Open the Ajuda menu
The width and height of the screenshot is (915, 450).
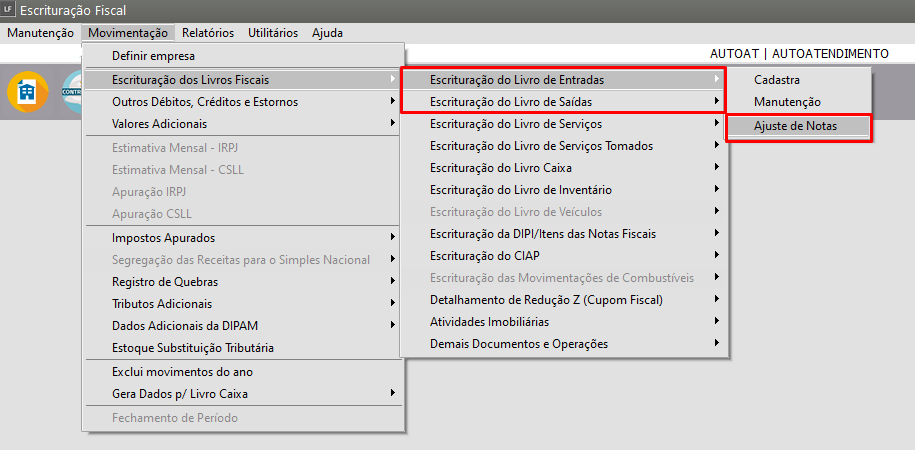327,32
